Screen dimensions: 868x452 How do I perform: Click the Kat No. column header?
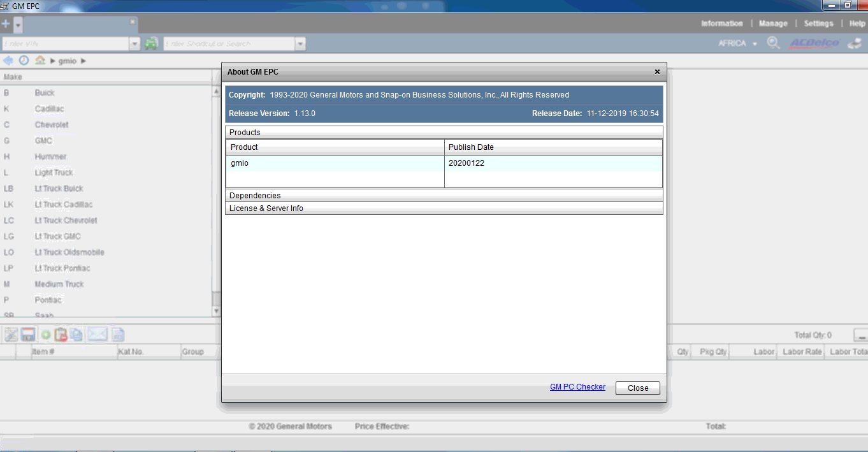[148, 352]
